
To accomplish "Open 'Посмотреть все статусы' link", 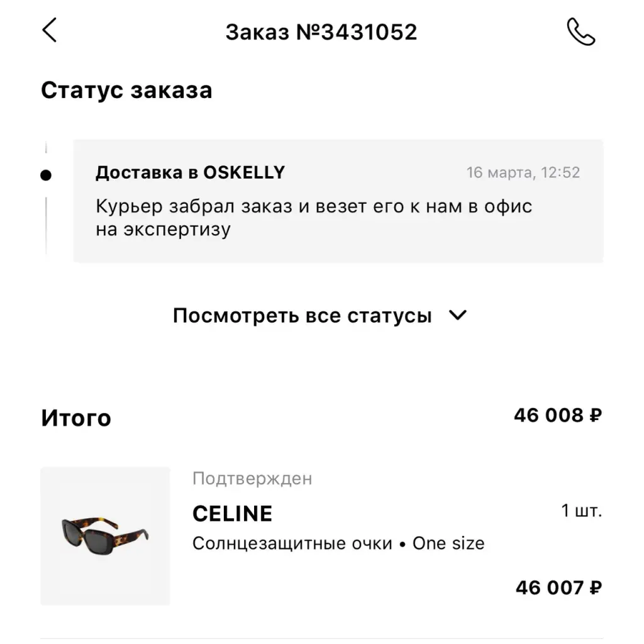I will point(303,316).
